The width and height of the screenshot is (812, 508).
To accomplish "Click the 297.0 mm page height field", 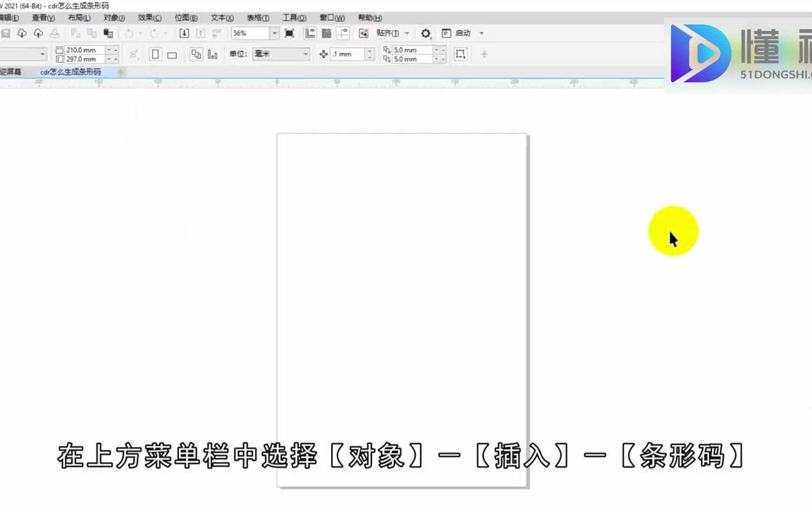I will [x=85, y=59].
